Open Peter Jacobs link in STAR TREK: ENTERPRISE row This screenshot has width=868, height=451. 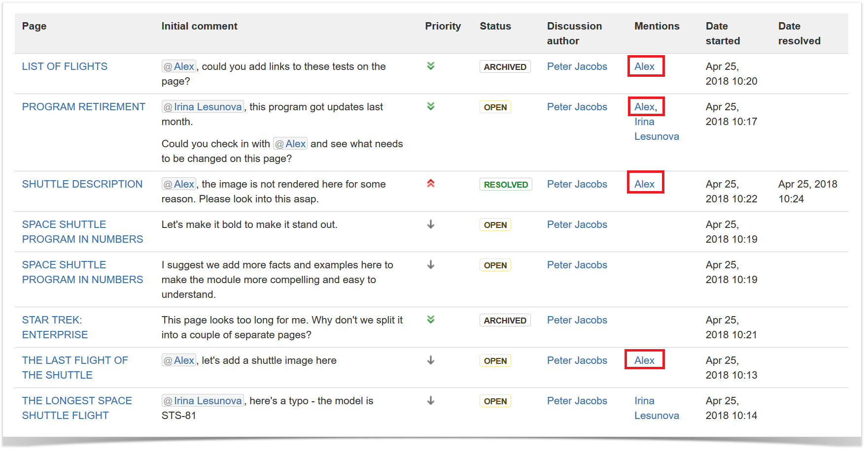point(577,320)
